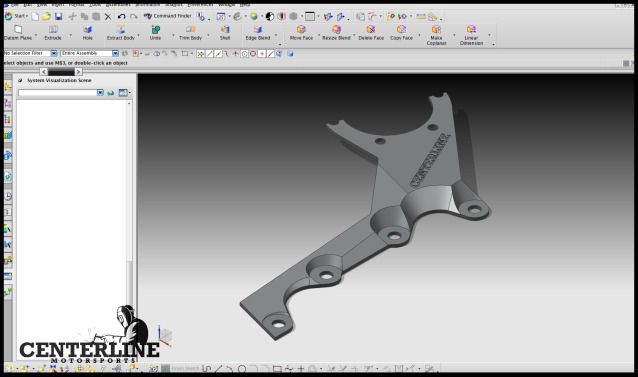Open the Edge Blend tool
Screen dimensions: 638x377
coord(258,33)
